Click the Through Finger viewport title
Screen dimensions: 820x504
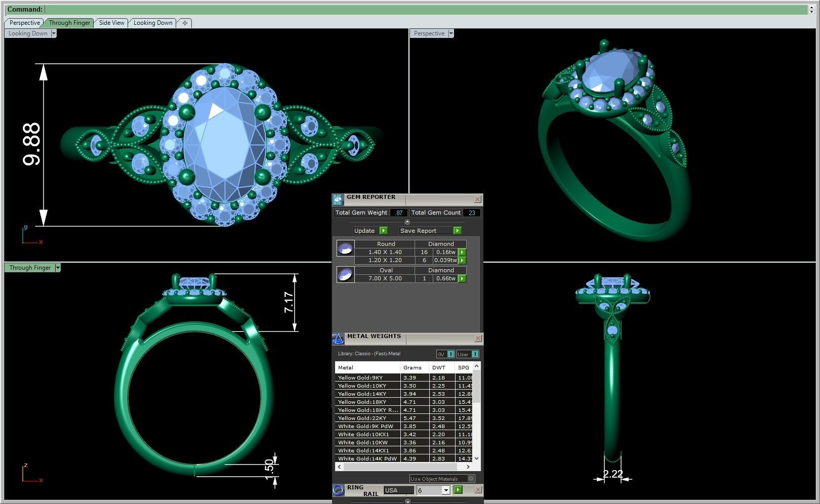pos(30,268)
